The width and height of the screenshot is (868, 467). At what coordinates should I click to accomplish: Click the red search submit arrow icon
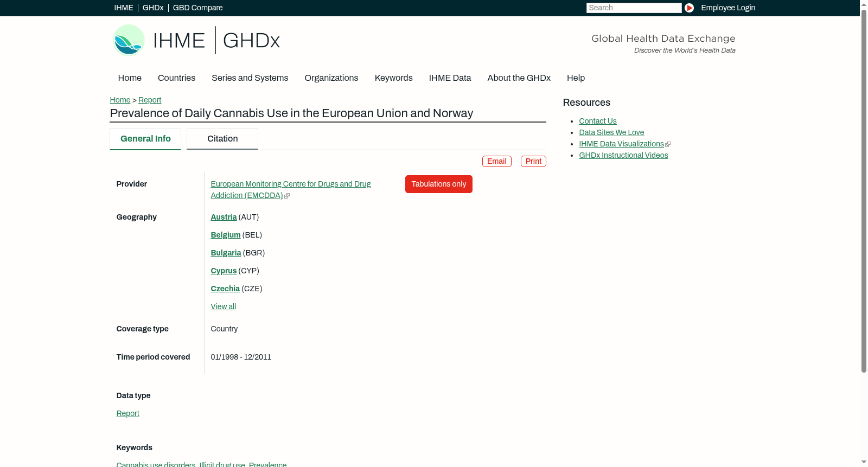(x=689, y=8)
